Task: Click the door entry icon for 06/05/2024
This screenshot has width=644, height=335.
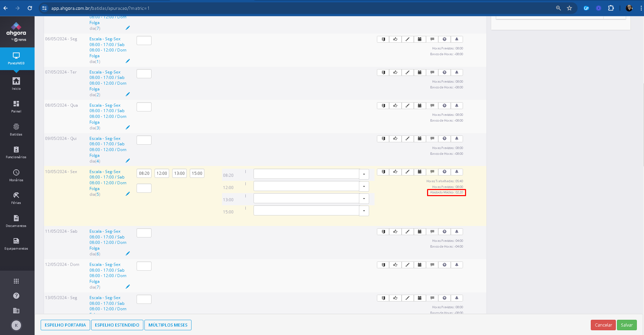Action: (x=383, y=39)
